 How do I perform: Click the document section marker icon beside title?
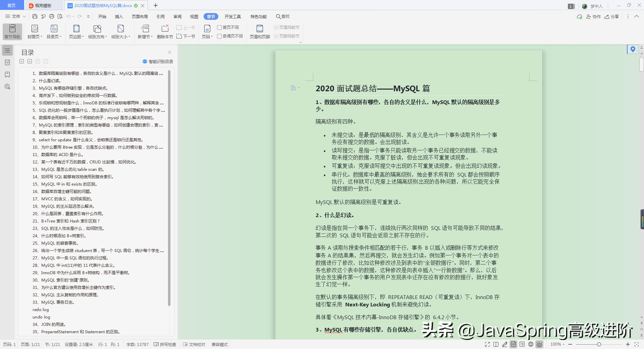click(x=293, y=88)
